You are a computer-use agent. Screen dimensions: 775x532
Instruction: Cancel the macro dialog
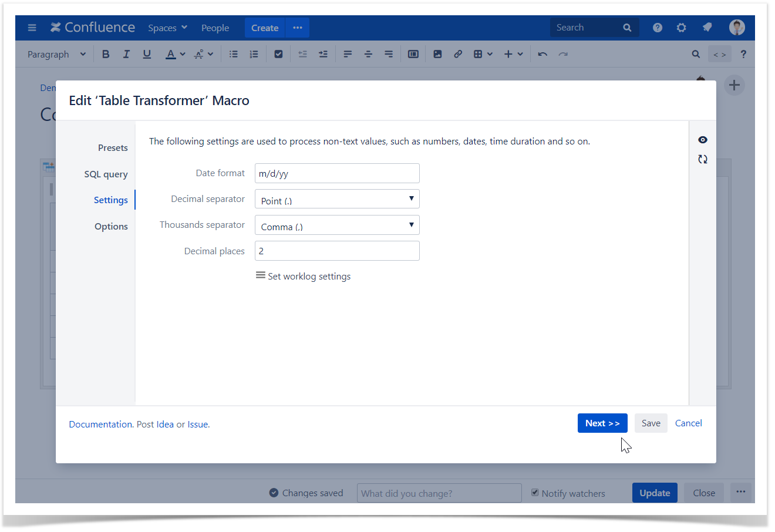point(689,423)
